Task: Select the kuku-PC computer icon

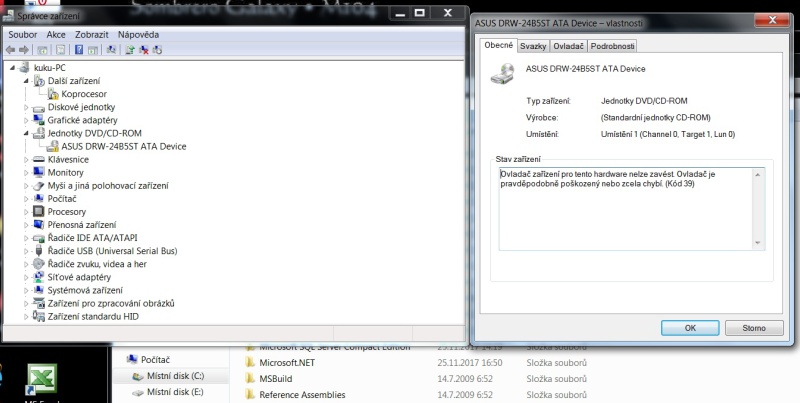Action: click(25, 68)
